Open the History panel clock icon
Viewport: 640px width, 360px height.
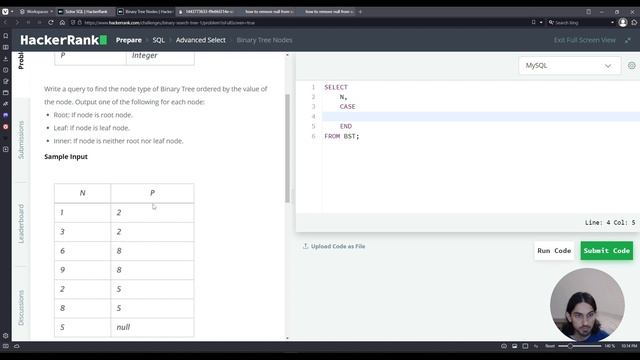tap(6, 70)
